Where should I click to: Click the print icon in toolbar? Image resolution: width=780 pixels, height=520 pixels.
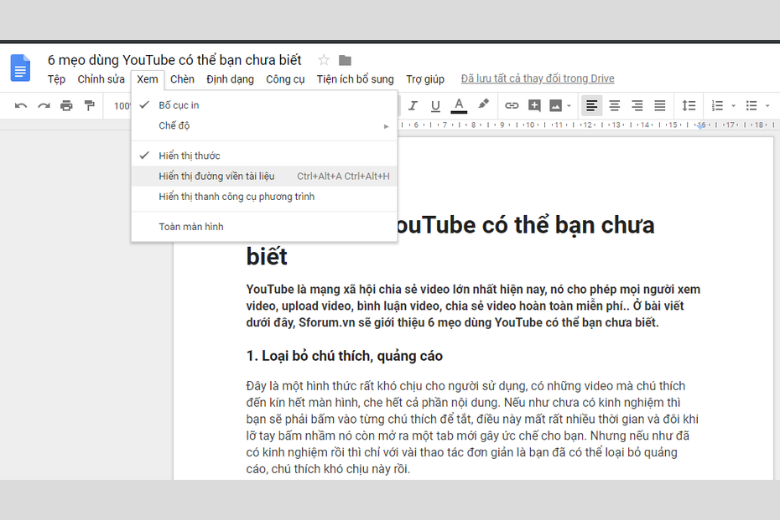pyautogui.click(x=66, y=105)
